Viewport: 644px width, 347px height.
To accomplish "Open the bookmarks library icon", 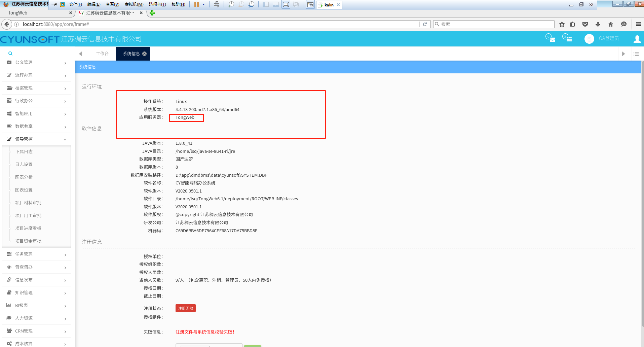I will (572, 24).
